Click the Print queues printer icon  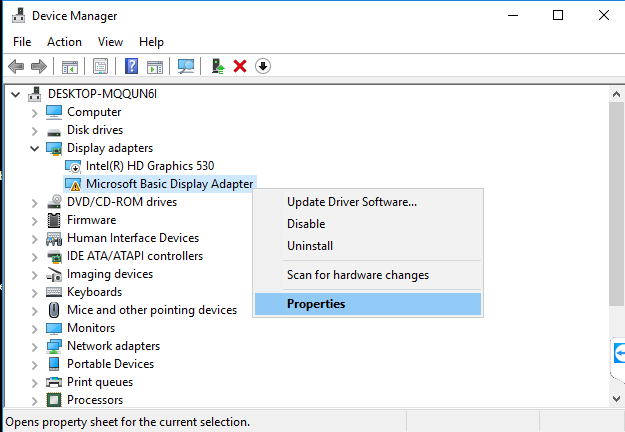coord(54,382)
